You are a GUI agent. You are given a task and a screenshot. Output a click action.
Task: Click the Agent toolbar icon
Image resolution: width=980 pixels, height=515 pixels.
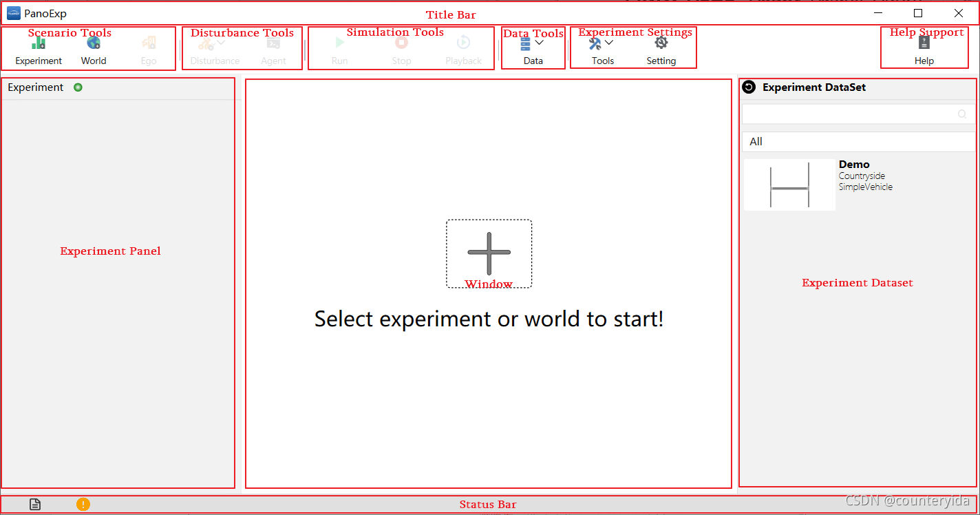click(273, 43)
